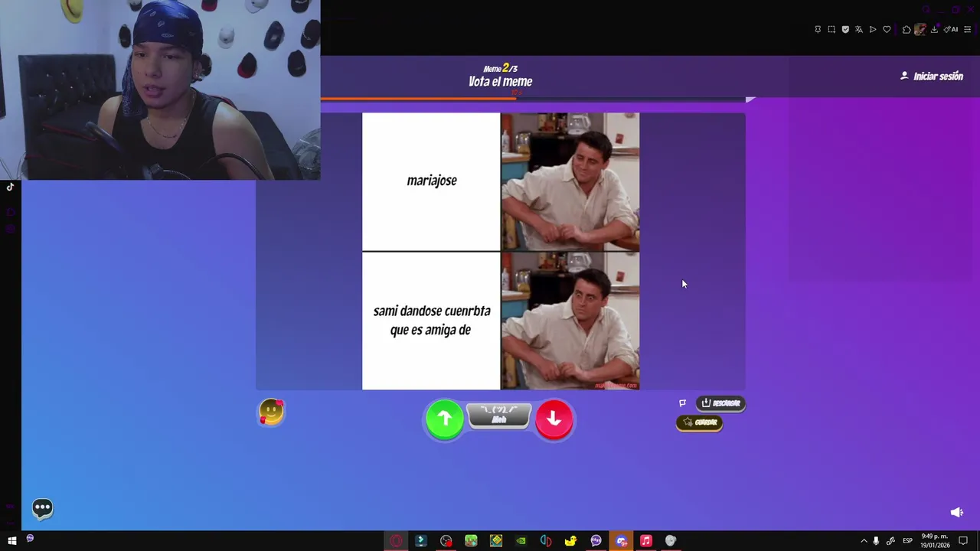Click the "Vota el meme" heading
Viewport: 980px width, 551px height.
pos(500,82)
